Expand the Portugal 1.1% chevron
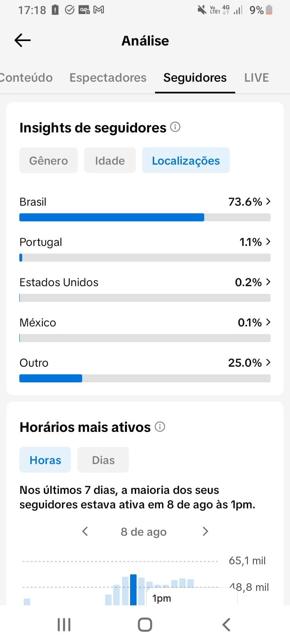 [268, 242]
